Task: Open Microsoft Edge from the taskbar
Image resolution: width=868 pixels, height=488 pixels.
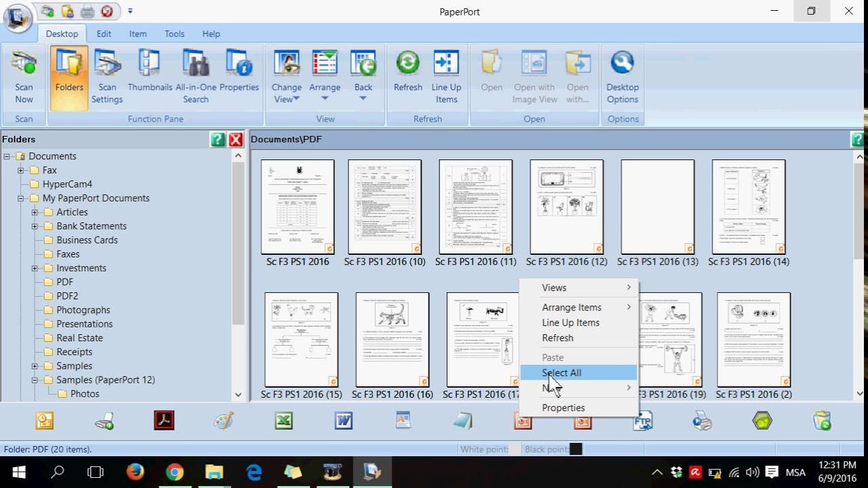Action: pos(254,472)
